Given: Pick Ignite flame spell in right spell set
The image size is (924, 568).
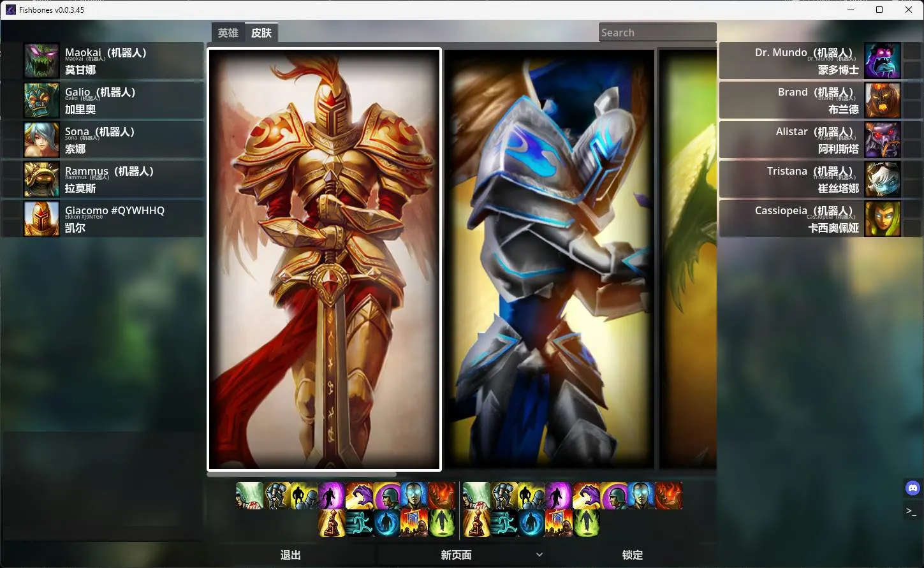Looking at the screenshot, I should coord(668,495).
